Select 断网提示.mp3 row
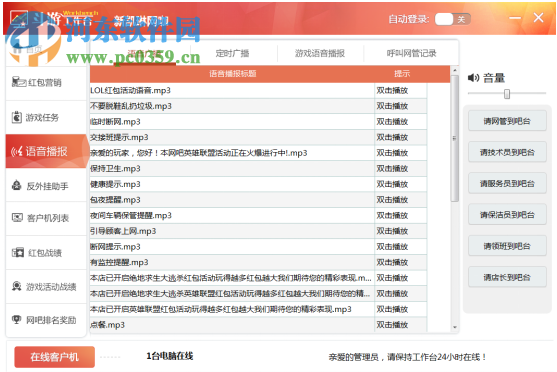557x372 pixels. (258, 247)
